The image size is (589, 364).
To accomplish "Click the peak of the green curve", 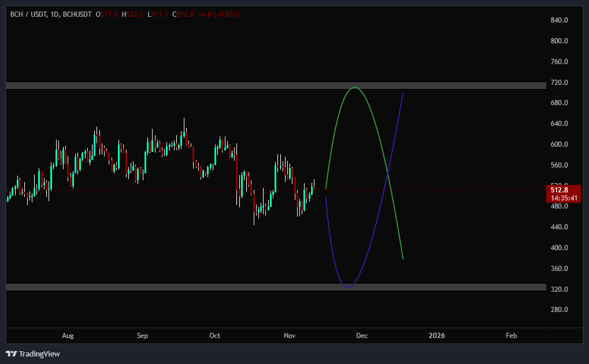I will (354, 88).
